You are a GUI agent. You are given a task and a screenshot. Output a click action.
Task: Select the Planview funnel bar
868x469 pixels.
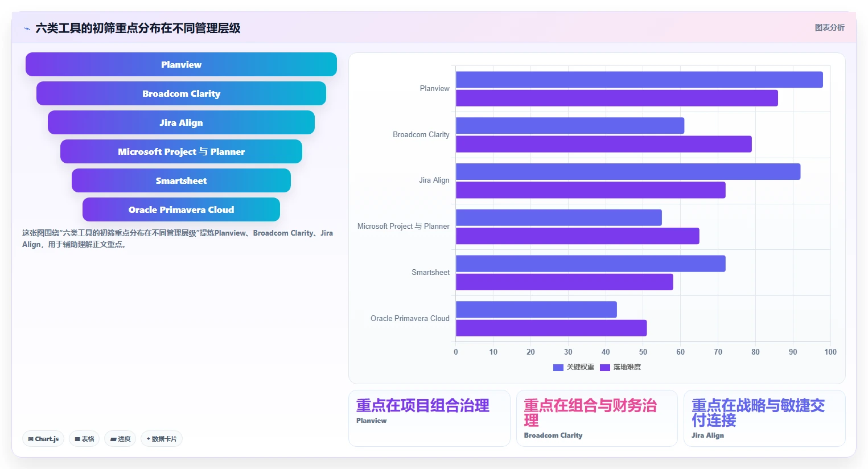[181, 64]
